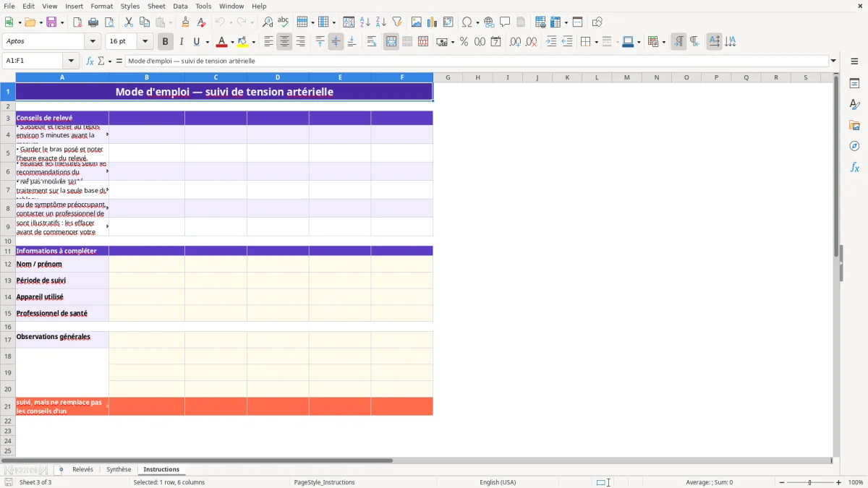Insert hyperlink icon
The image size is (868, 488).
[x=489, y=22]
